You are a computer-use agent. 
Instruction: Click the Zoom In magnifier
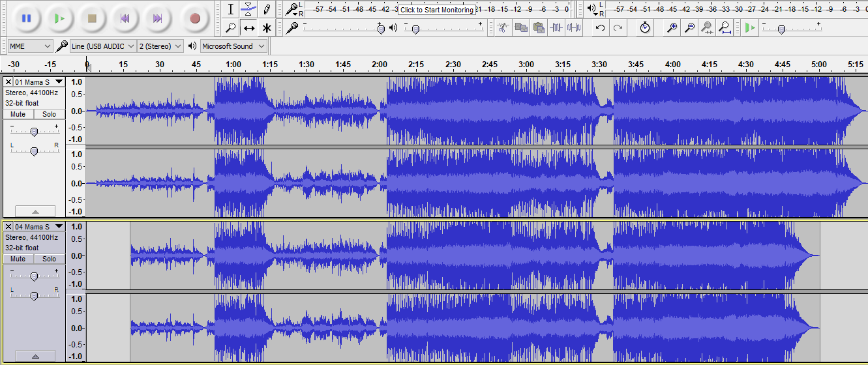672,27
